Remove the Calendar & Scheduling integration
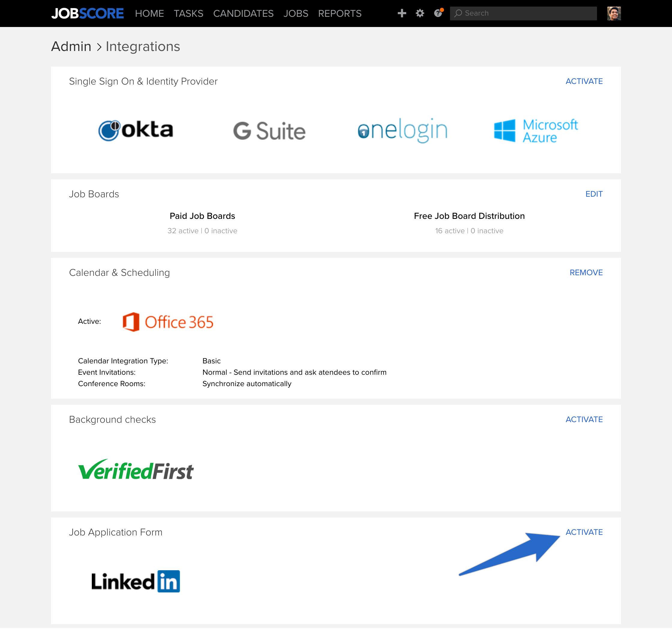This screenshot has height=629, width=672. coord(586,273)
